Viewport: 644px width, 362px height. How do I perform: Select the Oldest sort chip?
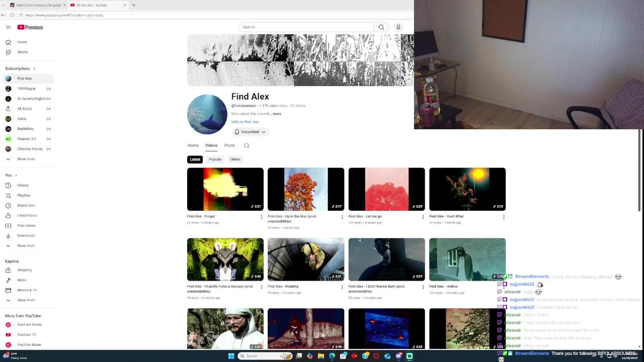tap(235, 159)
